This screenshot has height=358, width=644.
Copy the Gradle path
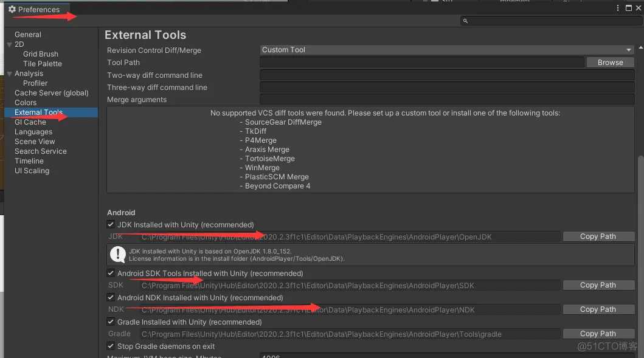point(598,333)
